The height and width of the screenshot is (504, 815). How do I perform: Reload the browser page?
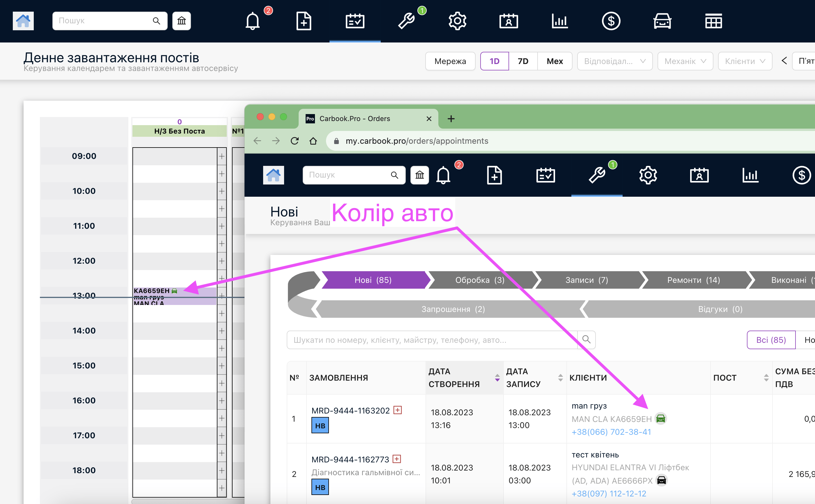295,141
